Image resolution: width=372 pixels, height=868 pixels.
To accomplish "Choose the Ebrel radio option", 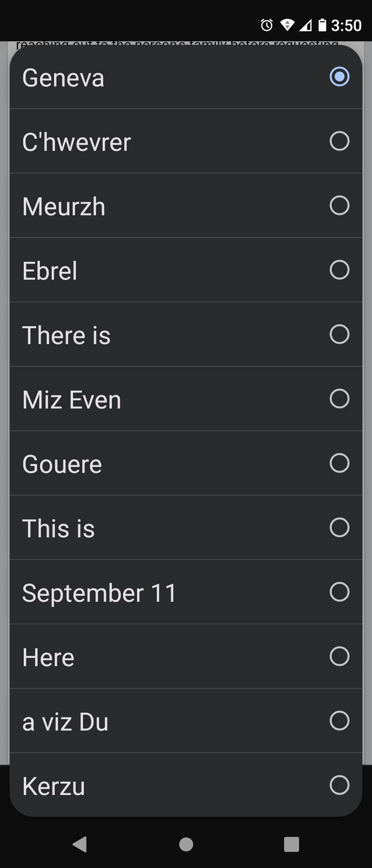I will (339, 270).
